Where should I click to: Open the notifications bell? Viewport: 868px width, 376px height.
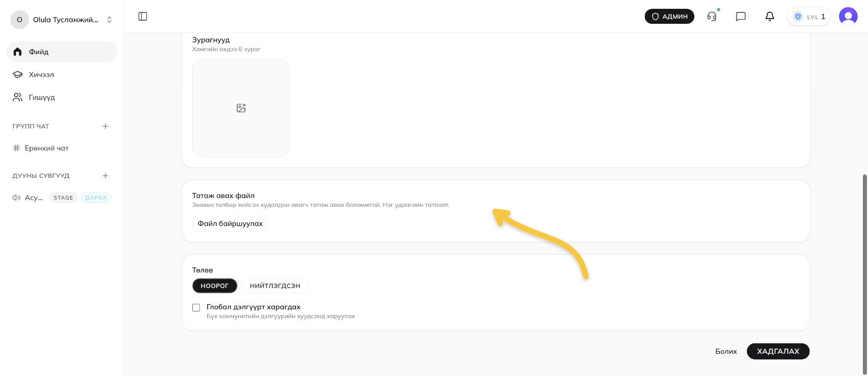770,17
